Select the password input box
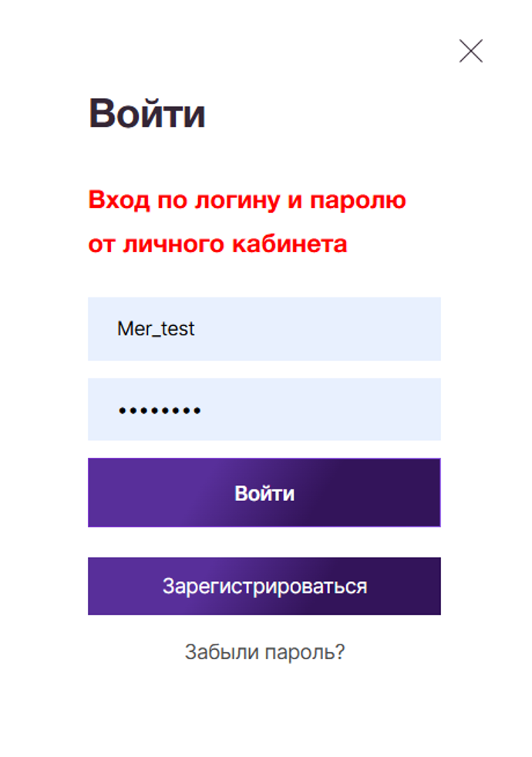 (264, 409)
